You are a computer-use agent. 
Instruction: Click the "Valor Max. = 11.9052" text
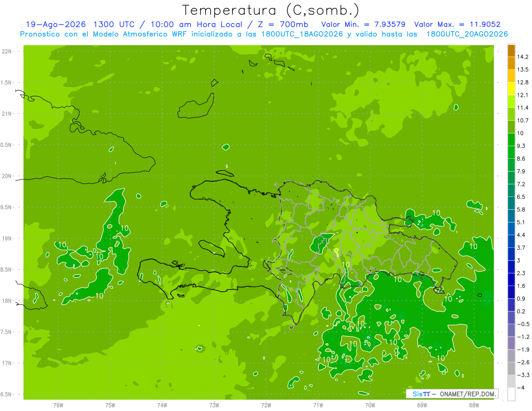[458, 24]
